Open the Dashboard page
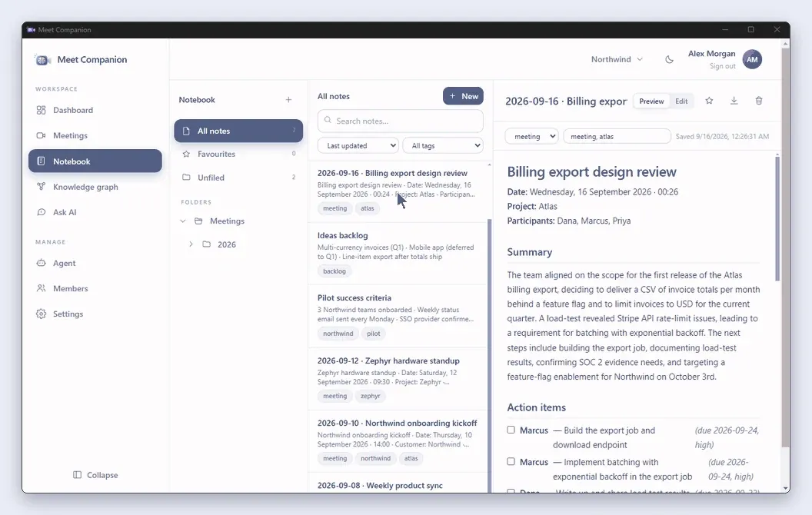812x515 pixels. pyautogui.click(x=95, y=110)
